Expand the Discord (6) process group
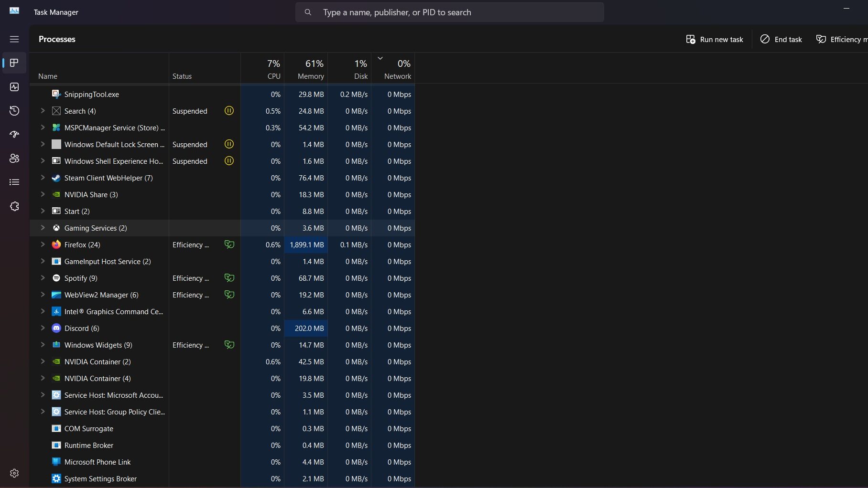The image size is (868, 488). pyautogui.click(x=43, y=328)
